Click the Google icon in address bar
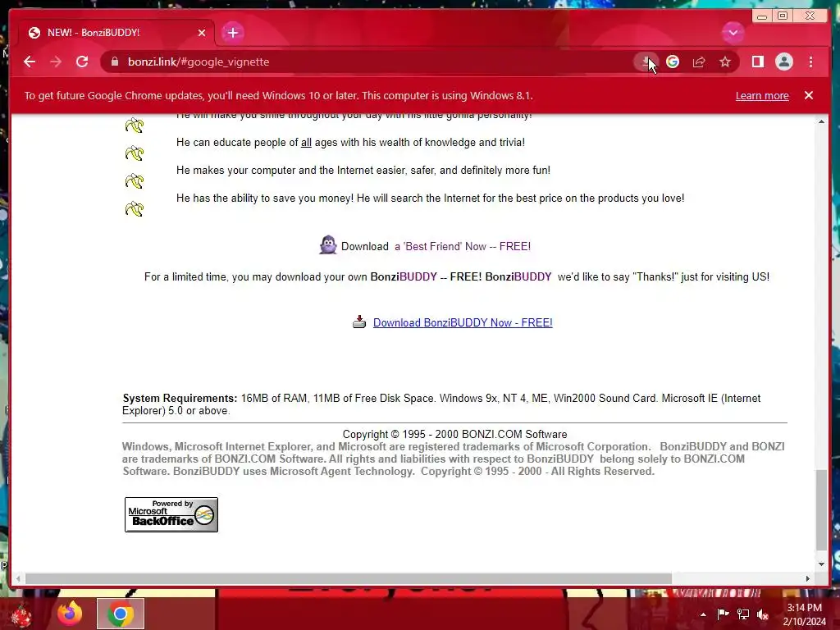The width and height of the screenshot is (840, 630). 673,62
